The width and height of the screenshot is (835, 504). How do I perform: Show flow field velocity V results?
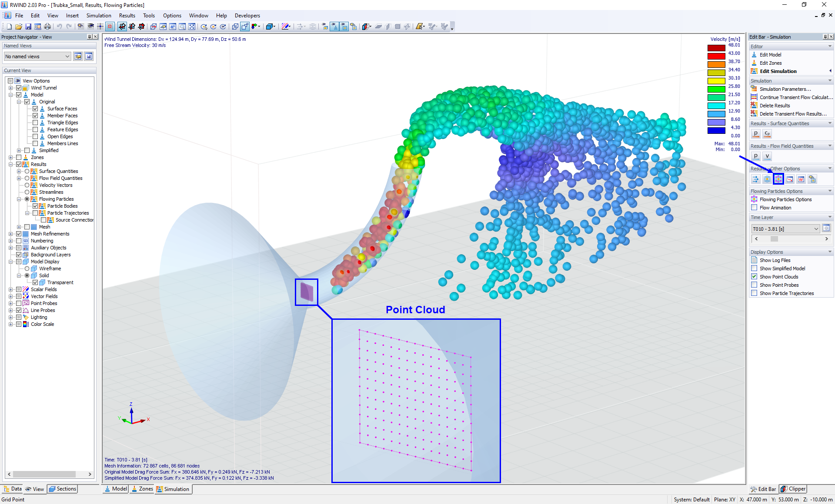click(x=767, y=156)
